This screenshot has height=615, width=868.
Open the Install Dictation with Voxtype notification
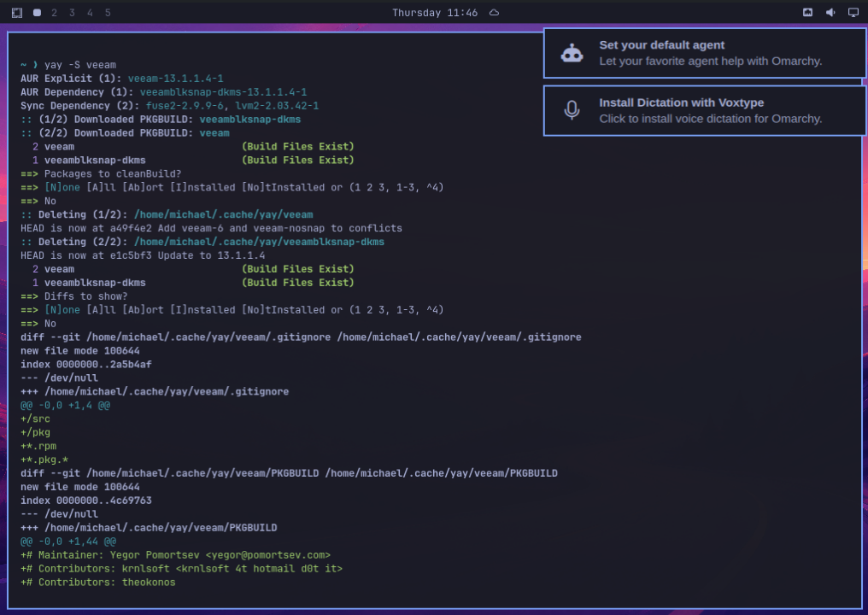pos(705,111)
